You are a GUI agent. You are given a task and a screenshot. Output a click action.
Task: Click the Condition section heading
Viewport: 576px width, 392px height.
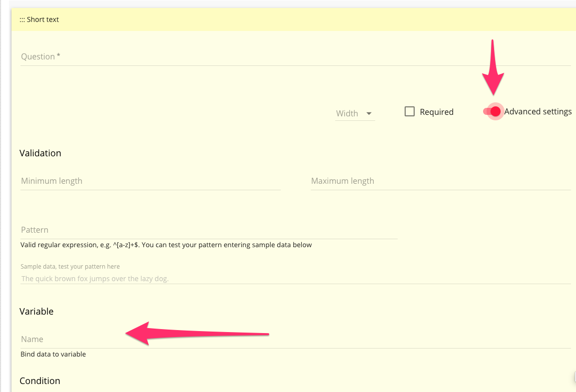40,381
